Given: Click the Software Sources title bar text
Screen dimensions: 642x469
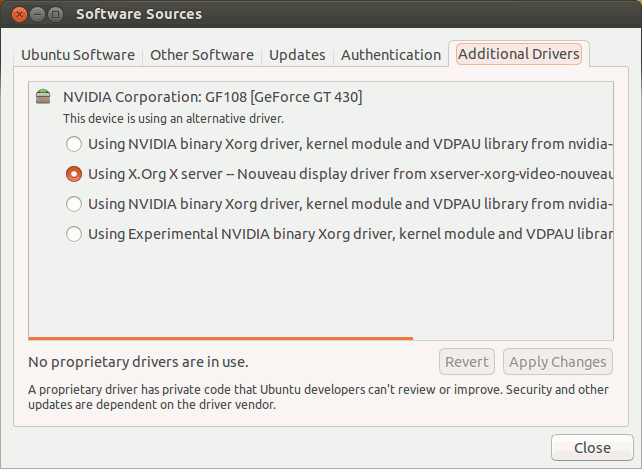Looking at the screenshot, I should point(139,14).
